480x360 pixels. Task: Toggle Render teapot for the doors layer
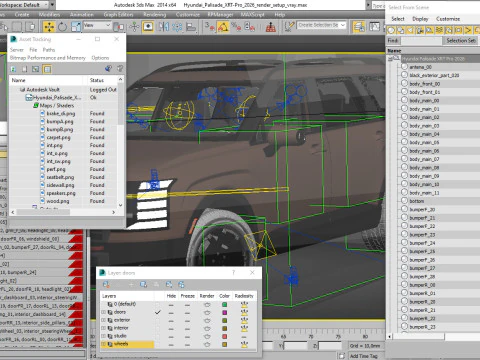click(x=207, y=313)
